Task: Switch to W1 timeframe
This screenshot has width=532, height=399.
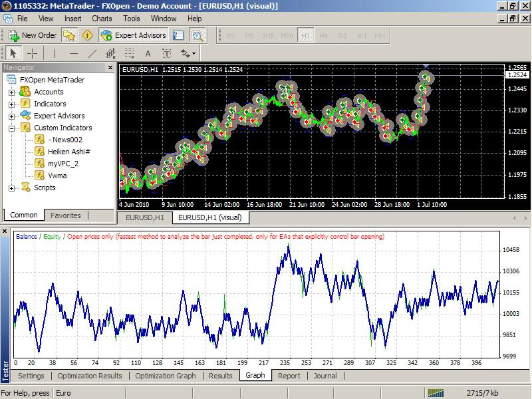Action: 362,35
